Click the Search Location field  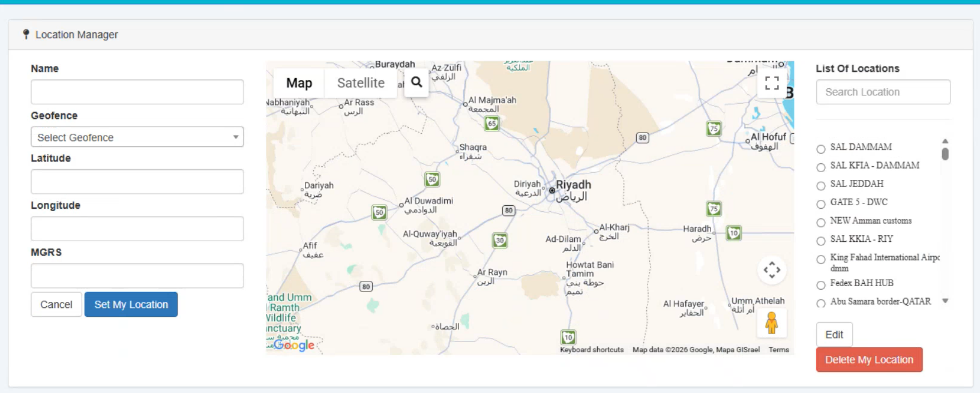(x=883, y=92)
